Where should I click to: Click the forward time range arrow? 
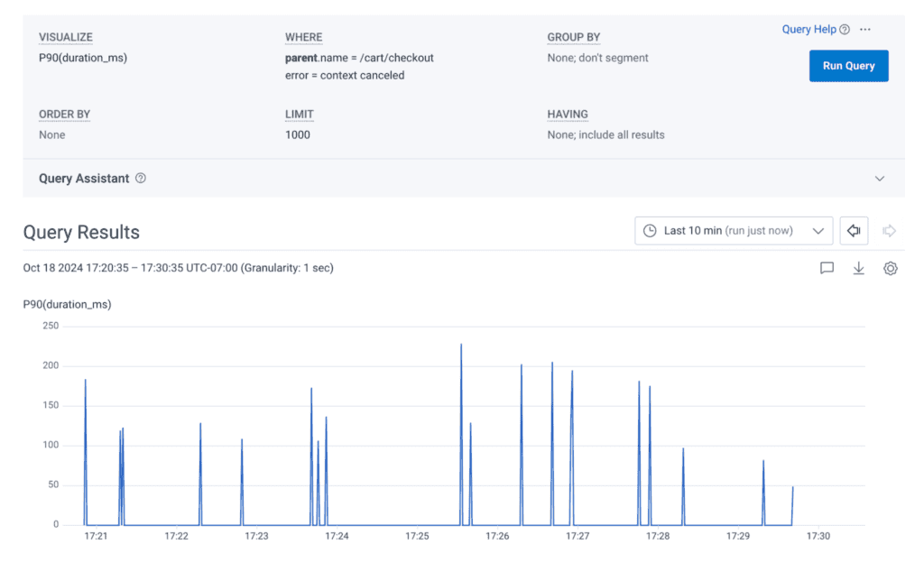(889, 231)
